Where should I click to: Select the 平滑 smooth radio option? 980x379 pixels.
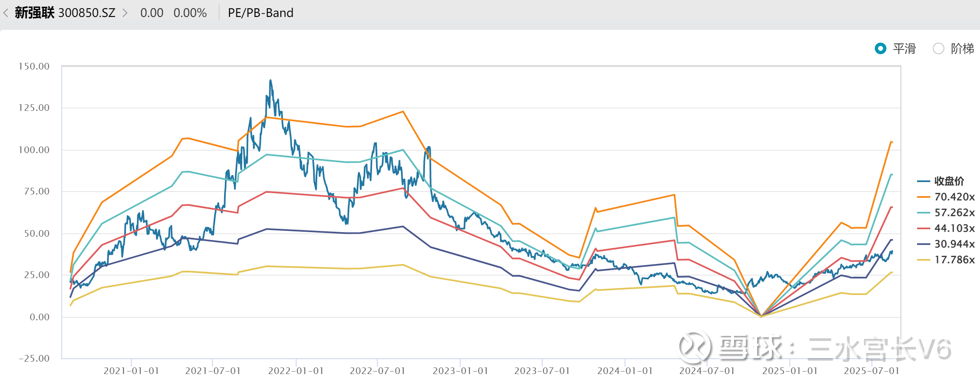coord(881,49)
